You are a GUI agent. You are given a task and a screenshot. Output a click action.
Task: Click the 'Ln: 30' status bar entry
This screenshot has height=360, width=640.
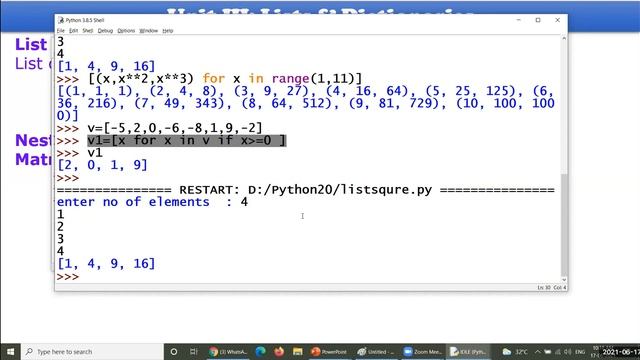544,288
